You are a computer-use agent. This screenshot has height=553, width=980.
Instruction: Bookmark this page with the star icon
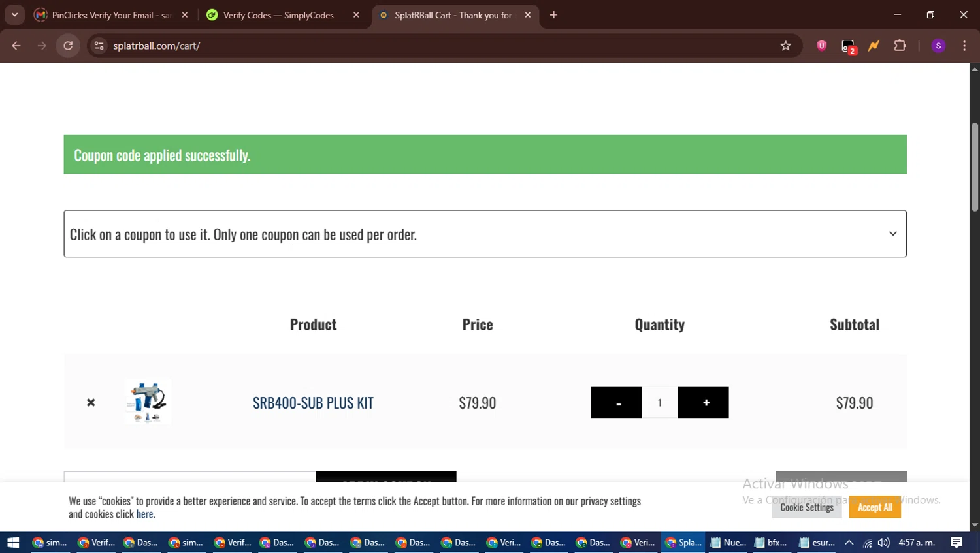pos(785,46)
